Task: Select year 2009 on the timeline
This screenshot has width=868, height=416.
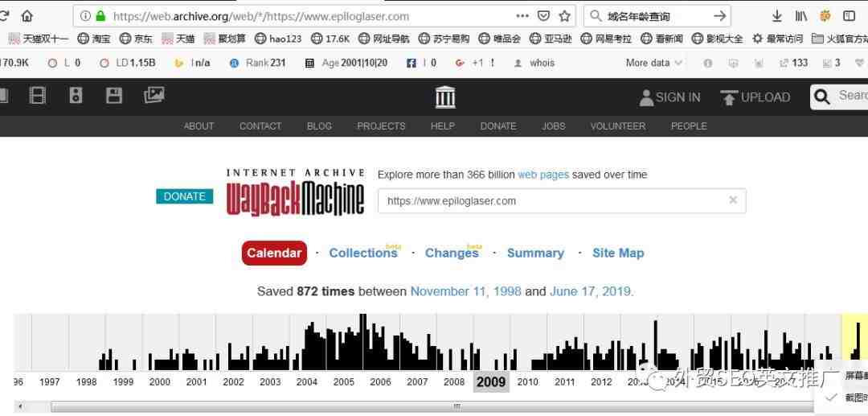Action: coord(491,382)
